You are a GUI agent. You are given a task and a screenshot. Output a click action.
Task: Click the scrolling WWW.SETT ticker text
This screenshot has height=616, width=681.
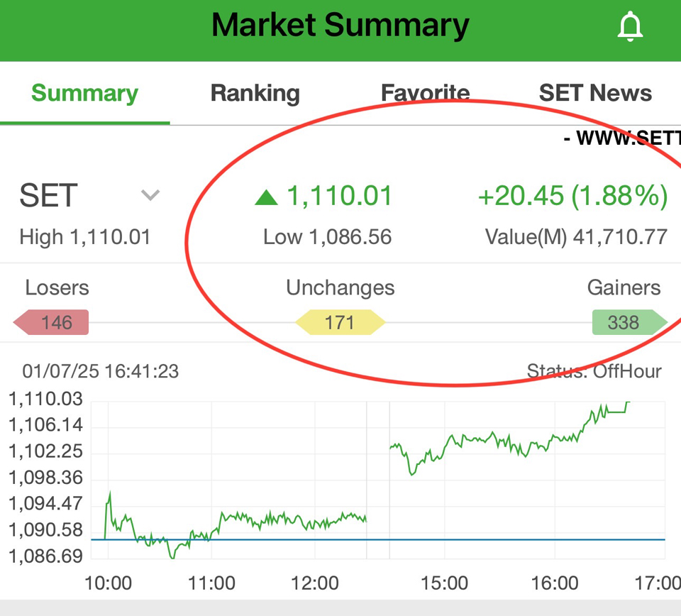622,138
